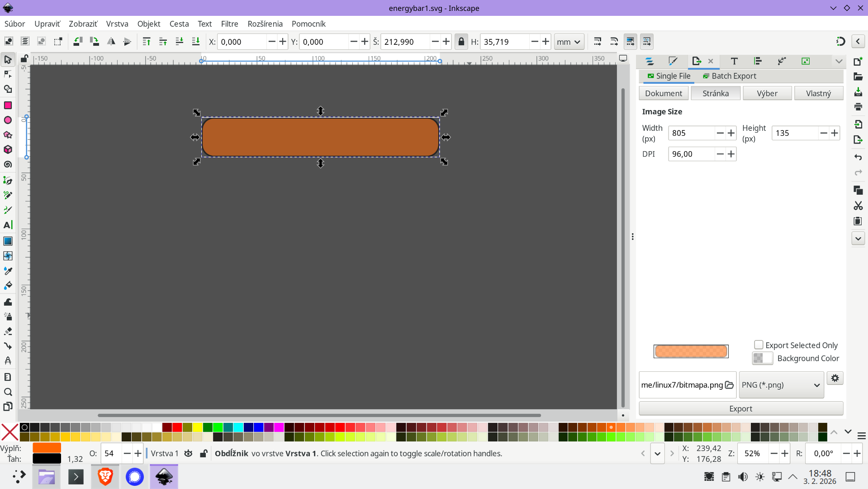Switch to the Batch Export tab
Viewport: 868px width, 489px height.
729,76
